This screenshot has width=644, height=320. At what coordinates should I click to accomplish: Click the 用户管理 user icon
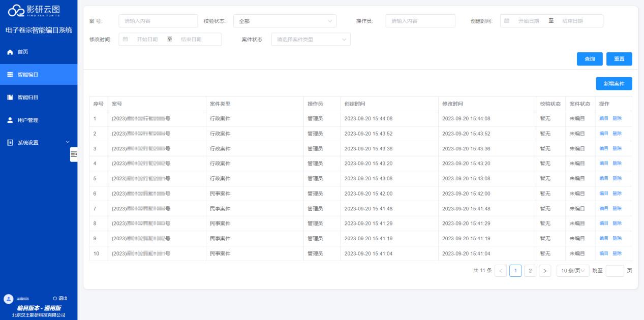click(10, 120)
